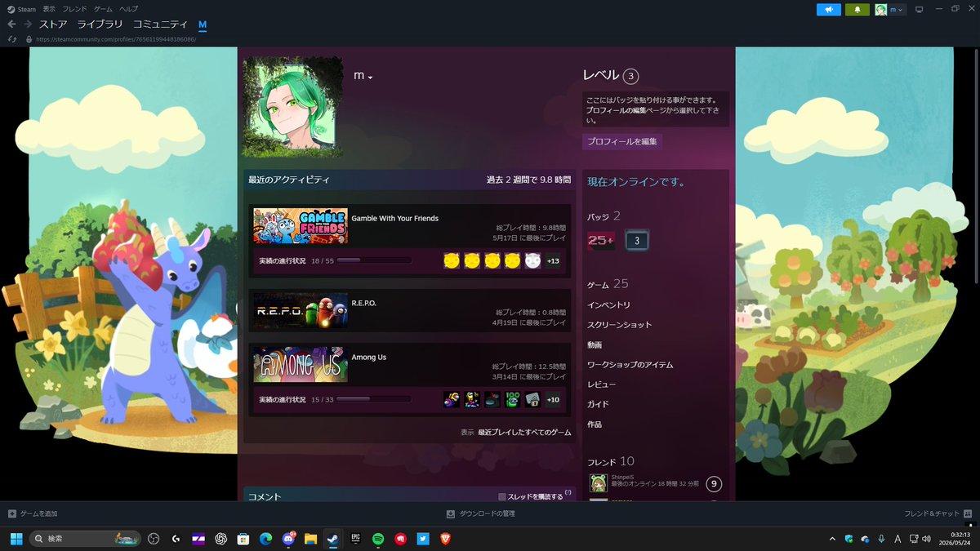
Task: Show hidden system tray icons chevron
Action: 832,539
